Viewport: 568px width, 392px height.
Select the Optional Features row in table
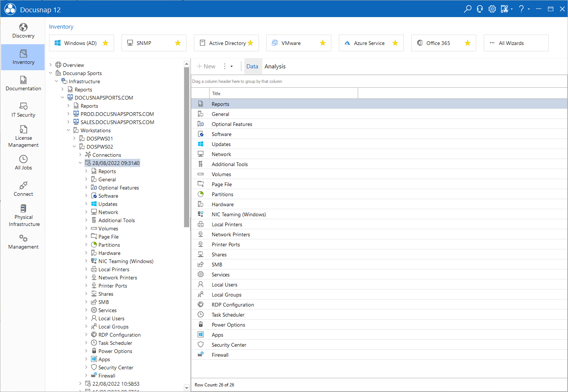pyautogui.click(x=379, y=124)
